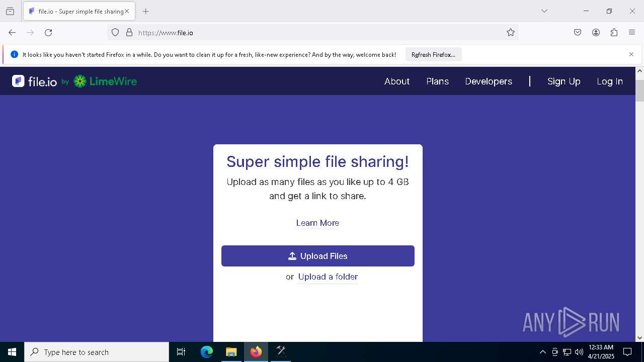Click the network tray icon
Screen dimensions: 644x362
coord(567,352)
